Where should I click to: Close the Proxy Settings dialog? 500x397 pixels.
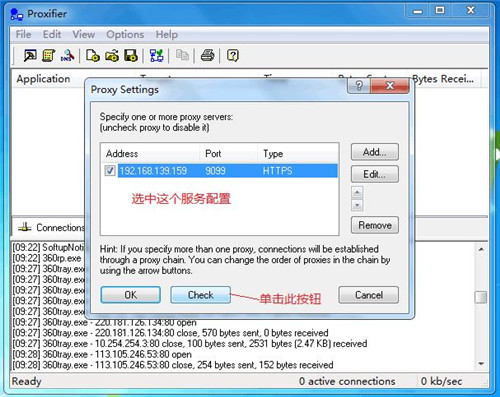390,86
